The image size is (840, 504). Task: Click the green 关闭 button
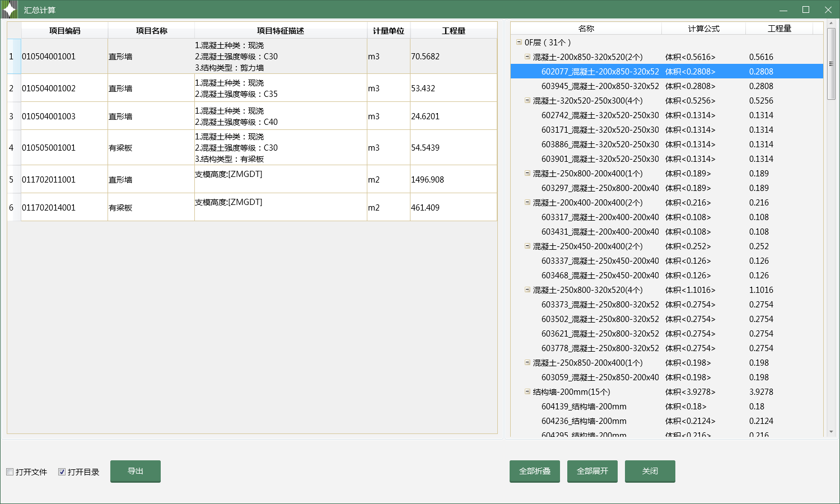pyautogui.click(x=650, y=471)
